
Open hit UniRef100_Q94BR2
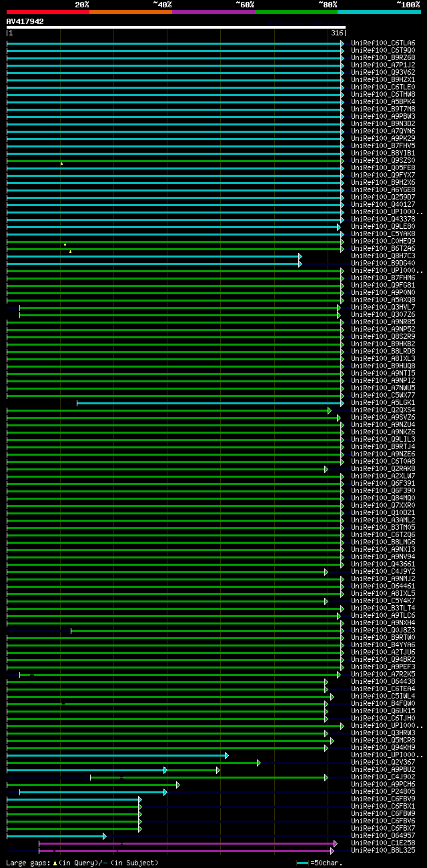pos(383,659)
